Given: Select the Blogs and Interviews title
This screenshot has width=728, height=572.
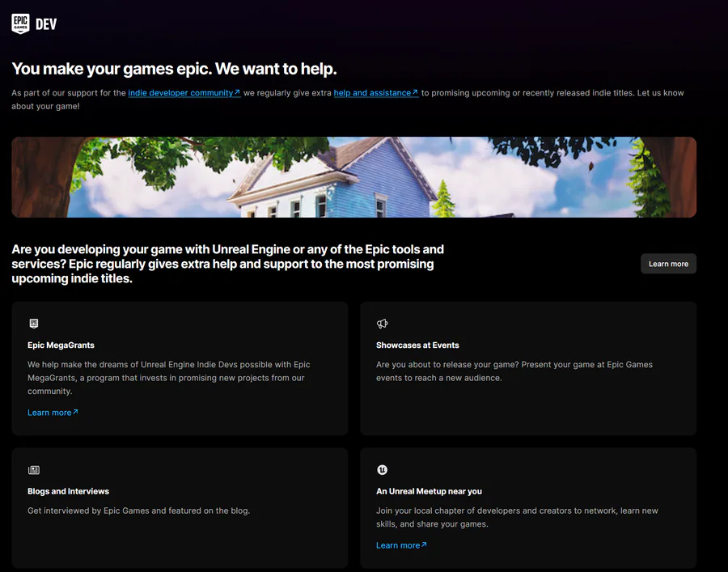Looking at the screenshot, I should pyautogui.click(x=68, y=491).
